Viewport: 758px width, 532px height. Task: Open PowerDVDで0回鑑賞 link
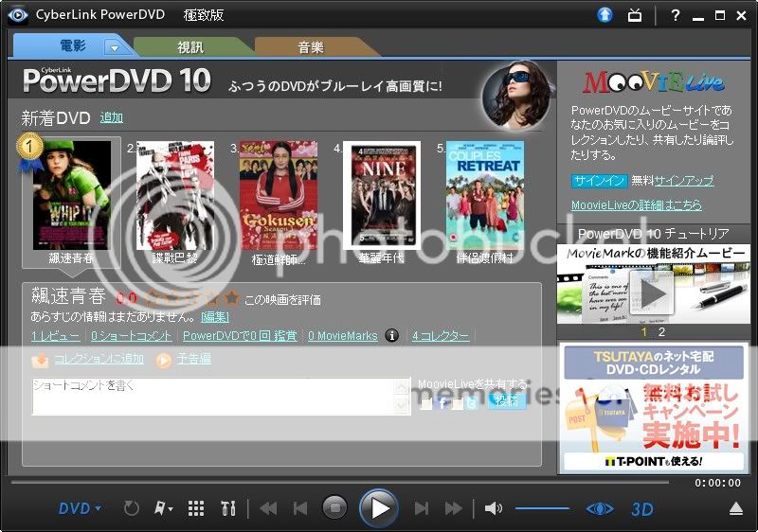(240, 335)
